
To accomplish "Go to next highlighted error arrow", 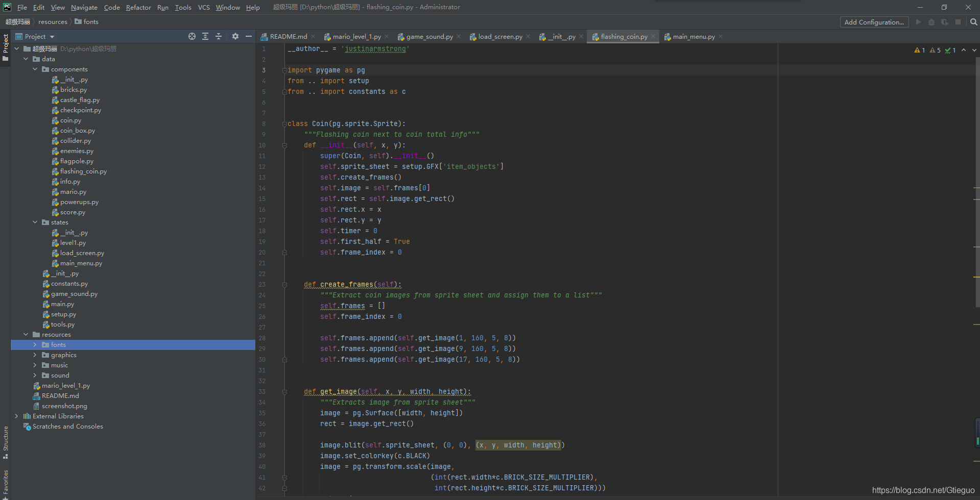I will 974,50.
